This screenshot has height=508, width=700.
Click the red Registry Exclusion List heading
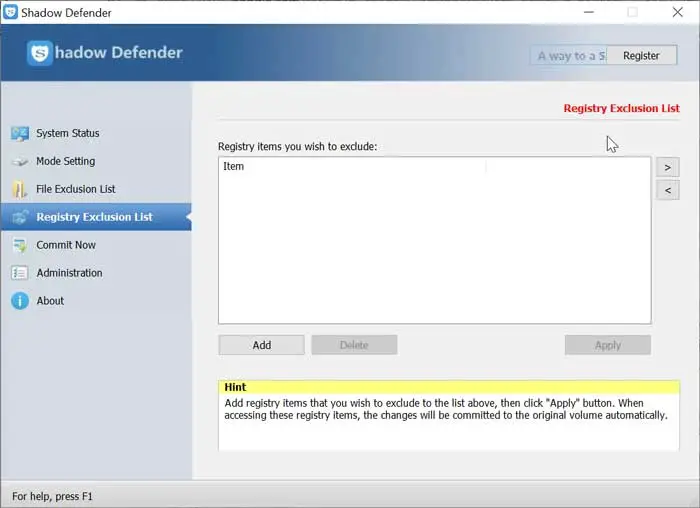click(621, 108)
